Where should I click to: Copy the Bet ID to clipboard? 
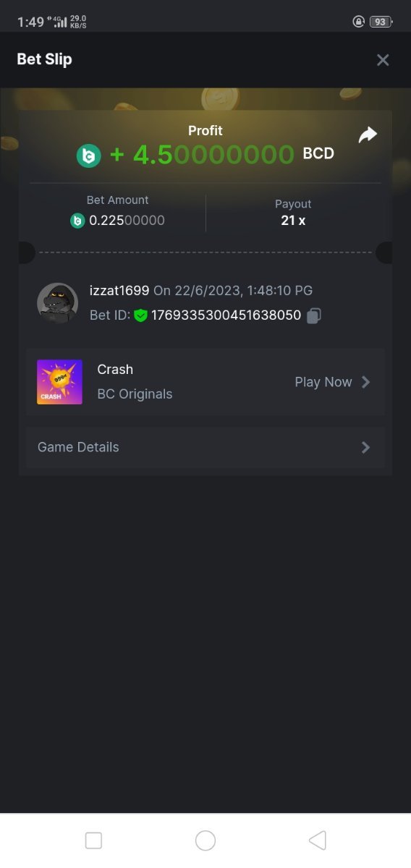coord(314,315)
